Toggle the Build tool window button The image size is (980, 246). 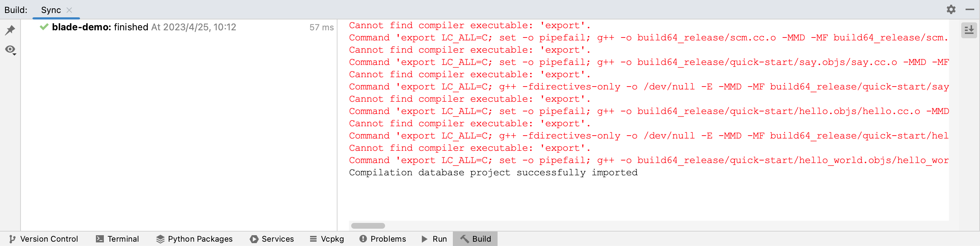point(475,239)
